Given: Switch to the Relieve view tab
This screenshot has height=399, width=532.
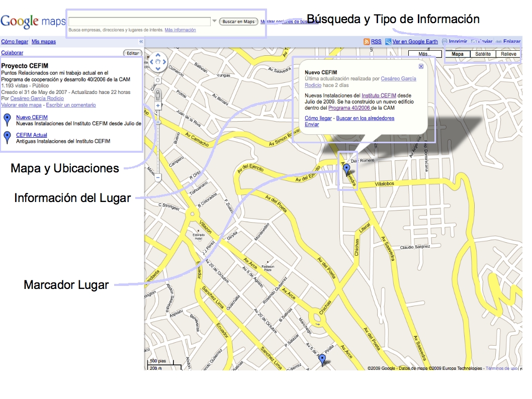Looking at the screenshot, I should (508, 54).
